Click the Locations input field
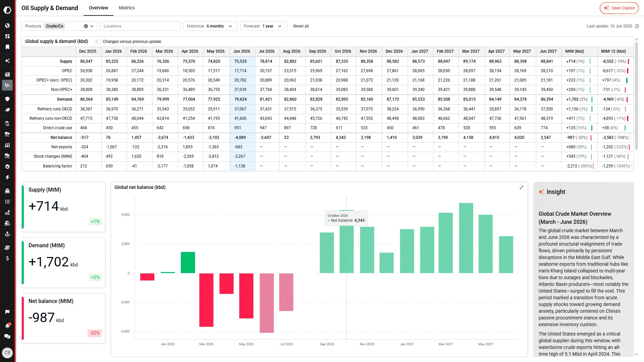Image resolution: width=644 pixels, height=362 pixels. coord(140,26)
